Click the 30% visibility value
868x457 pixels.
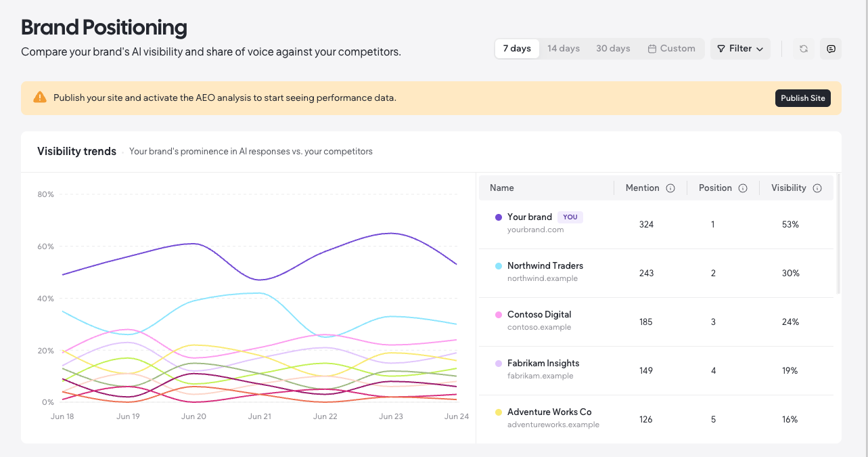pos(790,274)
